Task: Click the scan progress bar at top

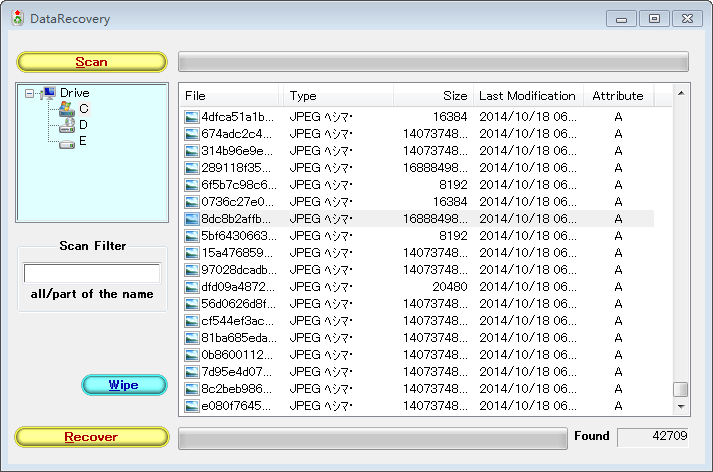Action: (433, 62)
